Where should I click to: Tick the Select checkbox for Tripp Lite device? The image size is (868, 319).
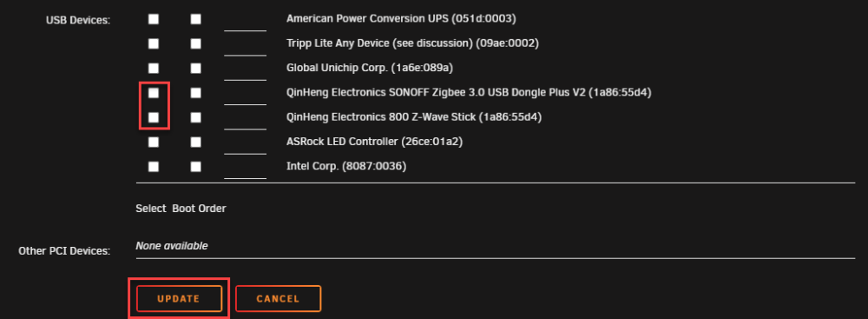click(x=154, y=43)
